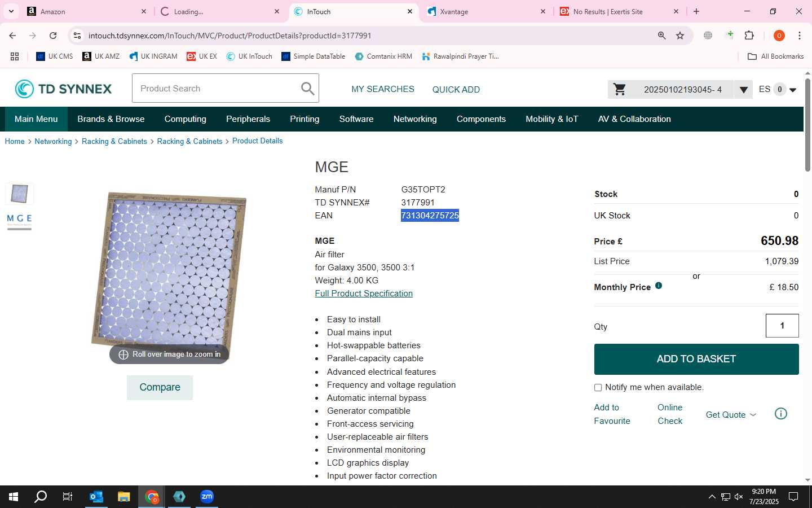Image resolution: width=812 pixels, height=508 pixels.
Task: Go to Home breadcrumb
Action: (x=15, y=142)
